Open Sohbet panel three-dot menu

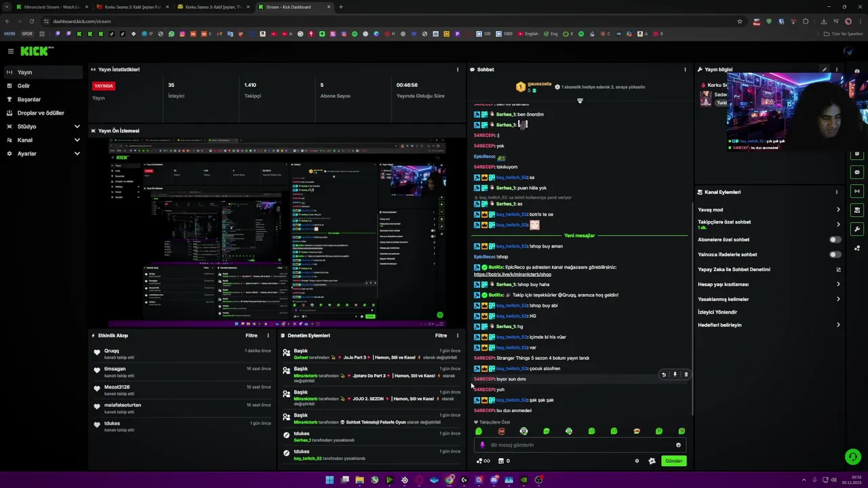685,69
